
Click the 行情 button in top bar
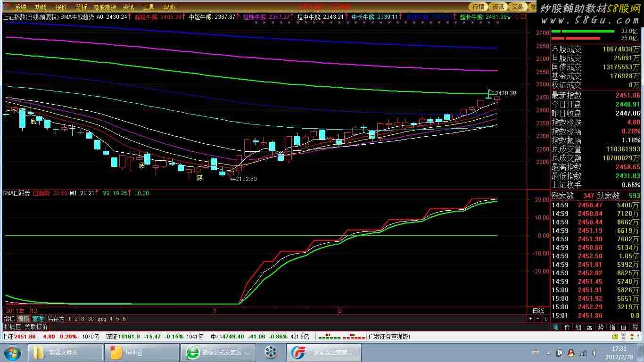tap(478, 7)
